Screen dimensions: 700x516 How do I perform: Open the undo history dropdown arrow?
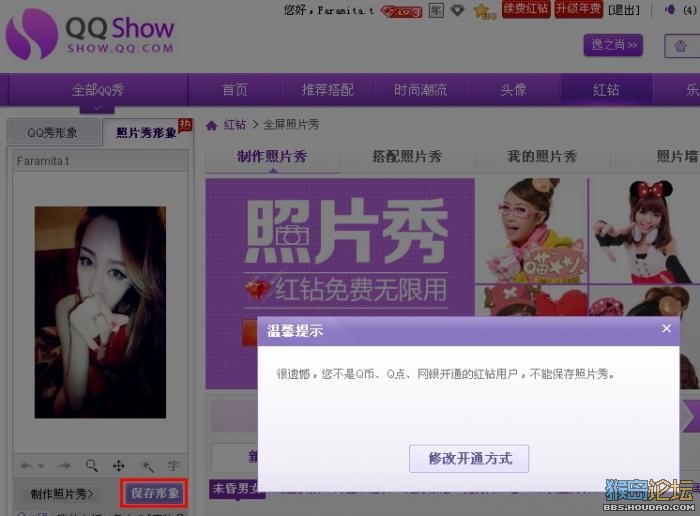point(41,466)
